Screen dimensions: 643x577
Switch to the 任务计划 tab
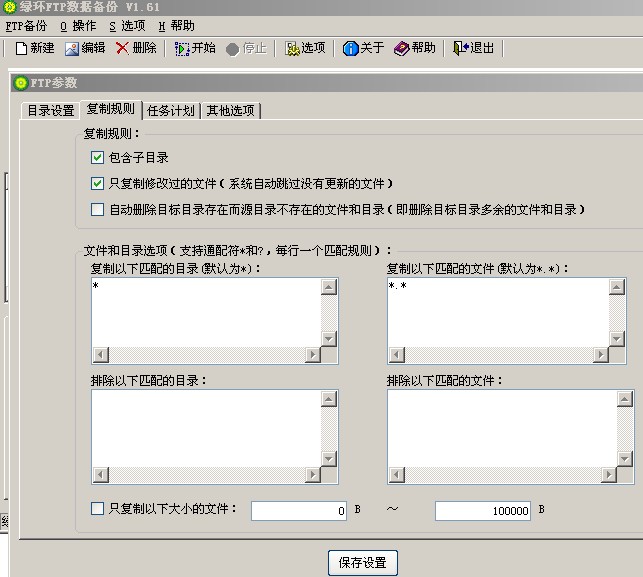[x=171, y=111]
